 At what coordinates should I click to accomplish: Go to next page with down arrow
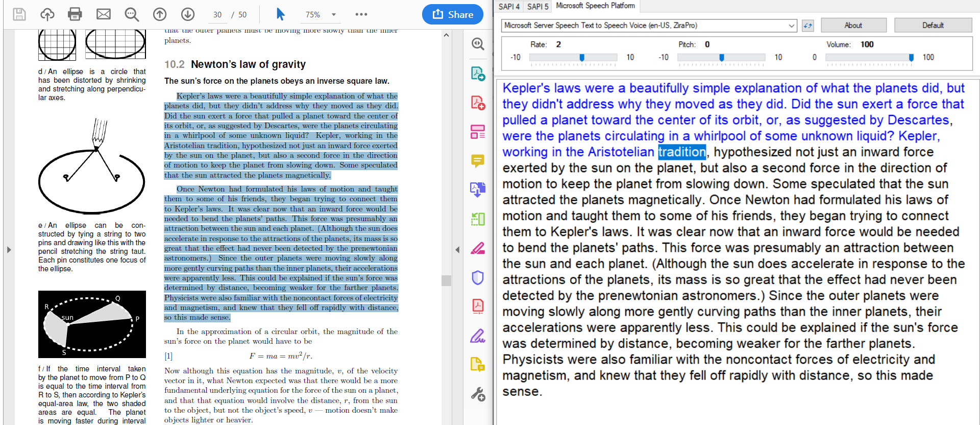(x=188, y=14)
